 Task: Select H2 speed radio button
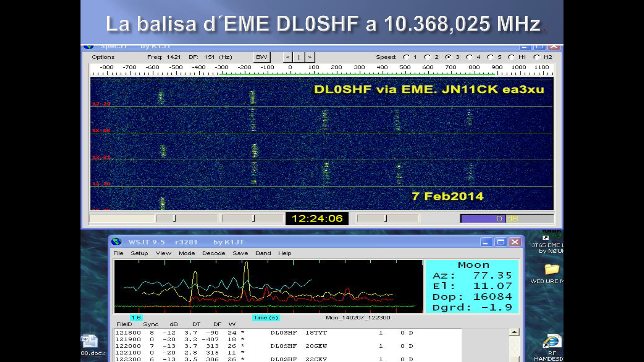(537, 57)
